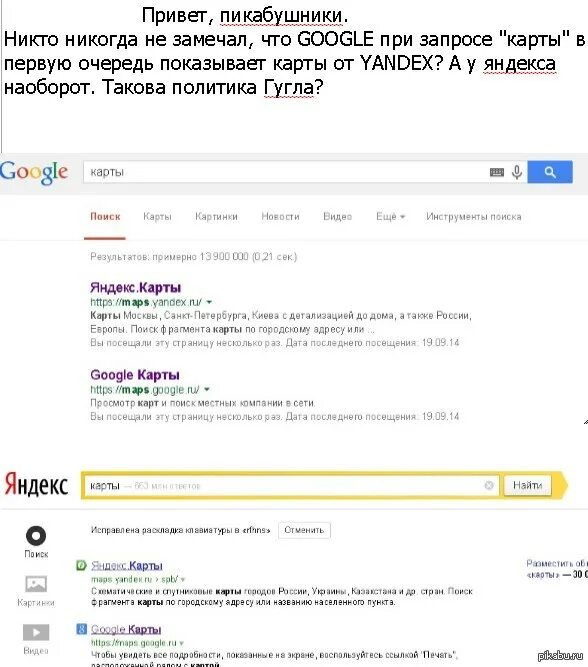The height and width of the screenshot is (667, 588).
Task: Select Yandex Поиск circle icon in sidebar
Action: (36, 536)
